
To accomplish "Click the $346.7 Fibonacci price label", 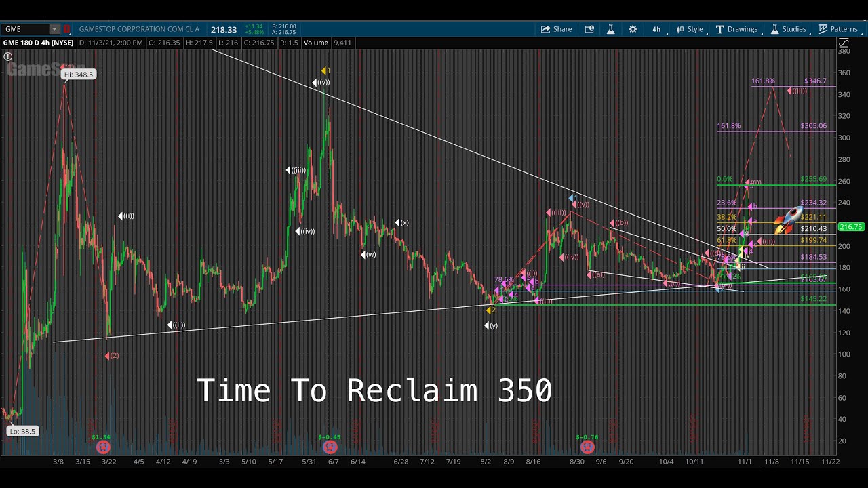I will 815,81.
